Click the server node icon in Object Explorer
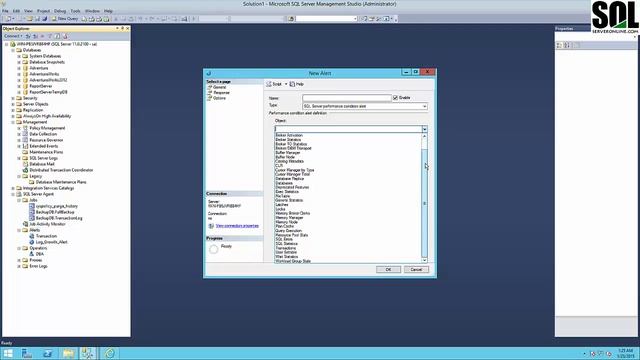Screen dimensions: 640x360 point(13,44)
